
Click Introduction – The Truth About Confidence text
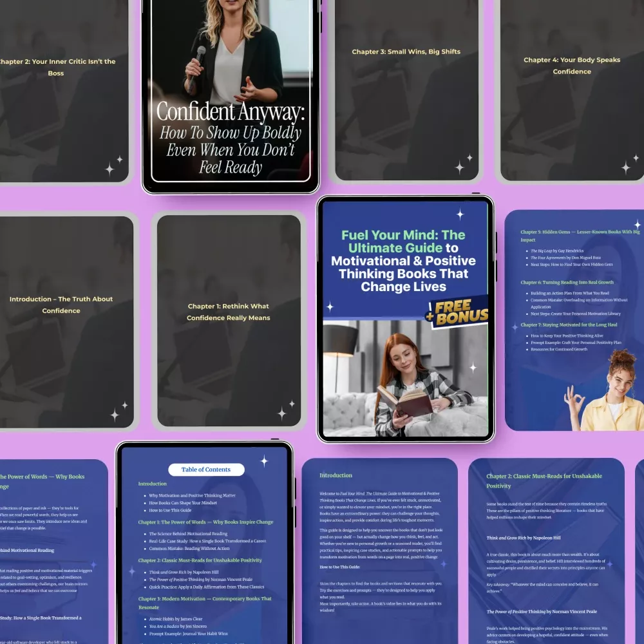(61, 305)
